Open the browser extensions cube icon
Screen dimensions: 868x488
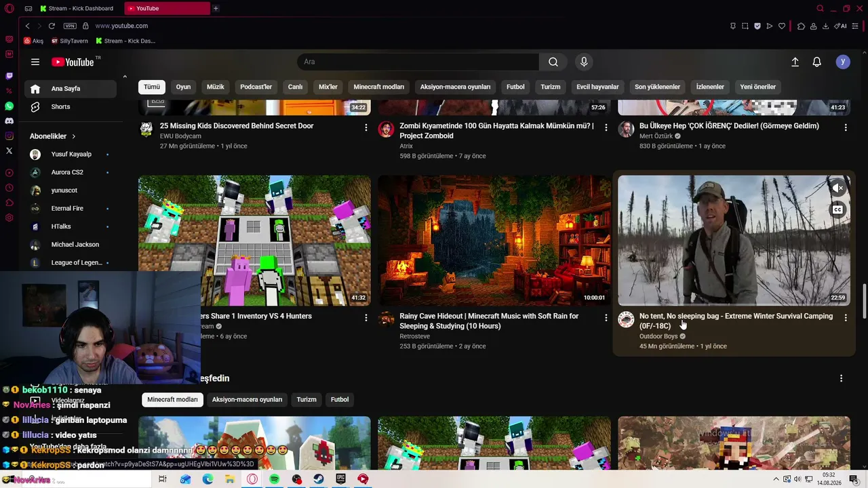801,26
